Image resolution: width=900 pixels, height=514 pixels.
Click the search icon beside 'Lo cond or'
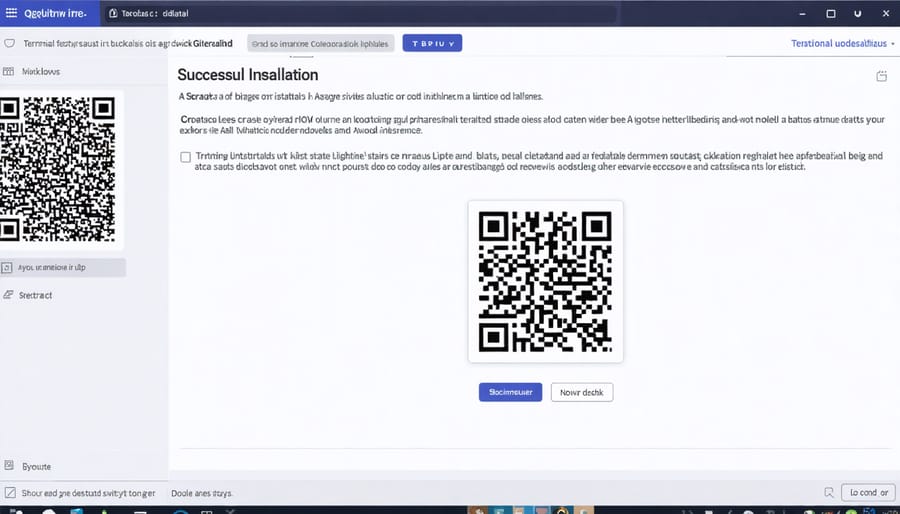[829, 492]
